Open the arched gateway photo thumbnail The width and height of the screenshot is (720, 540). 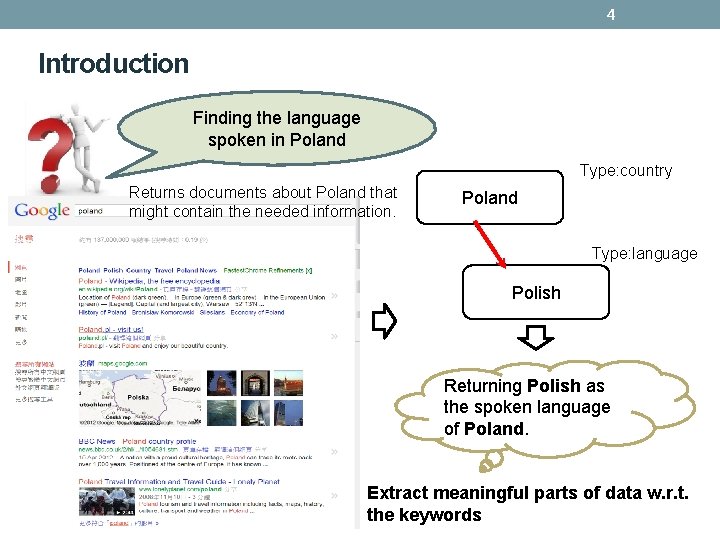click(255, 383)
